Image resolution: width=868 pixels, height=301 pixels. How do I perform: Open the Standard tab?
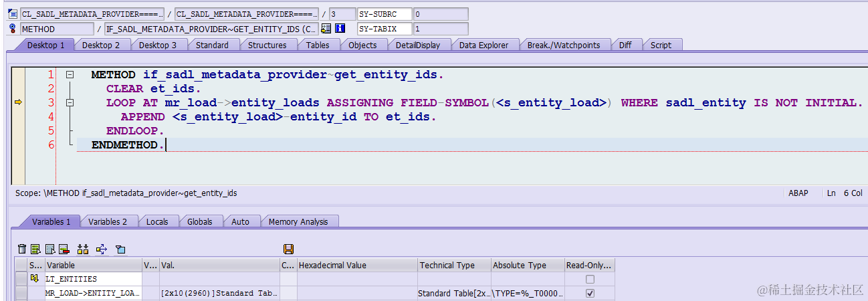click(212, 45)
